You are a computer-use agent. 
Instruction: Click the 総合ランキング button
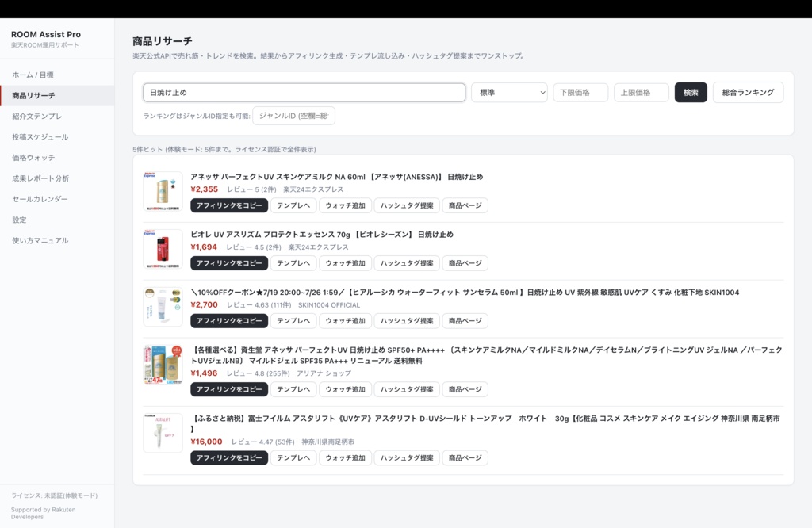(748, 92)
